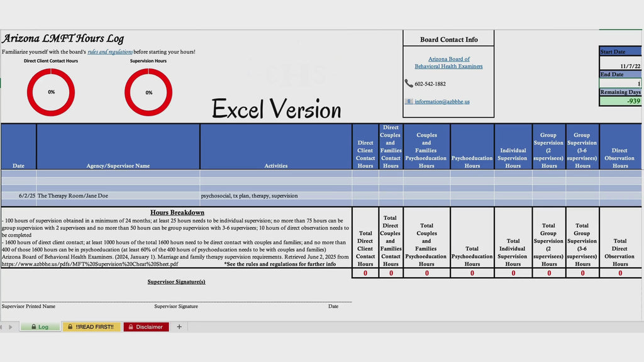Open the Disclaimer sheet tab

[146, 327]
